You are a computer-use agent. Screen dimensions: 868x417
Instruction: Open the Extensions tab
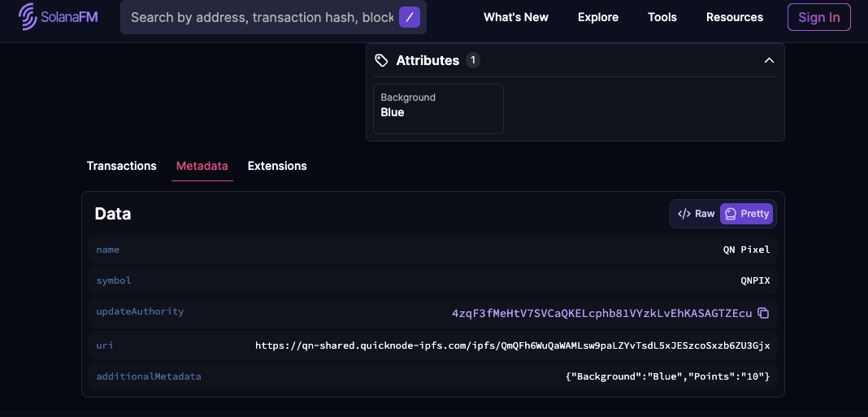pyautogui.click(x=277, y=166)
